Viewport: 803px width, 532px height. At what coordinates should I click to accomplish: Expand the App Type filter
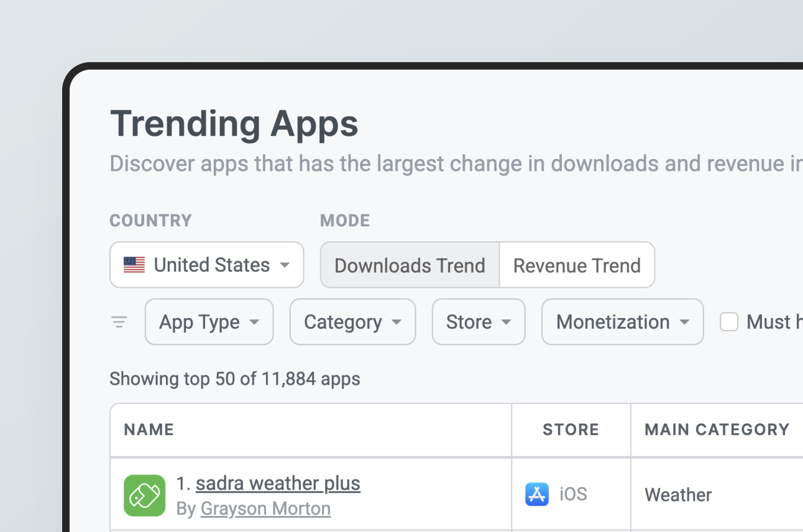click(209, 322)
